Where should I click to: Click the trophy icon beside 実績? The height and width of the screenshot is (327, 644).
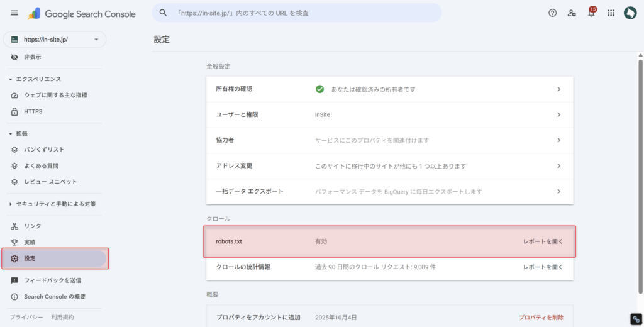pyautogui.click(x=14, y=242)
